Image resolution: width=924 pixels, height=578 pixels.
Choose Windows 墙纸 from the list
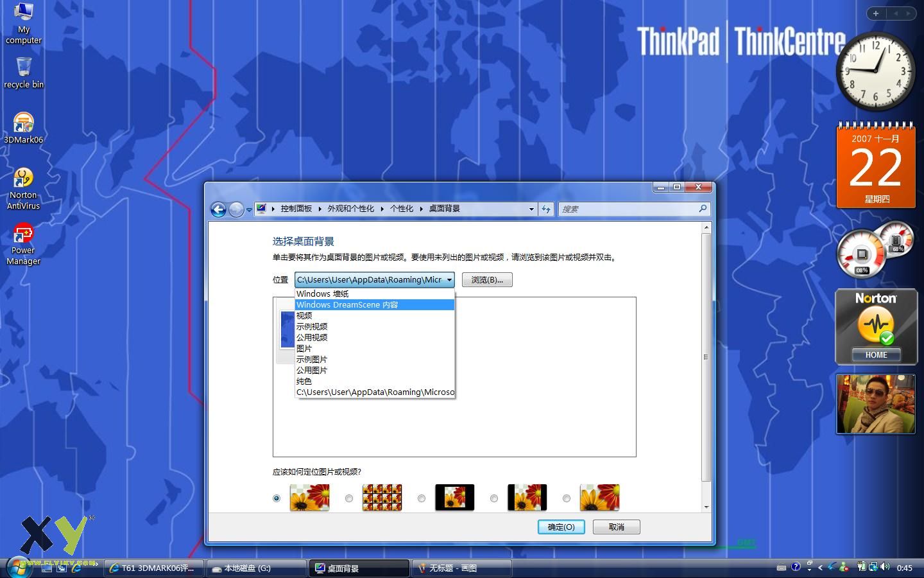tap(375, 294)
